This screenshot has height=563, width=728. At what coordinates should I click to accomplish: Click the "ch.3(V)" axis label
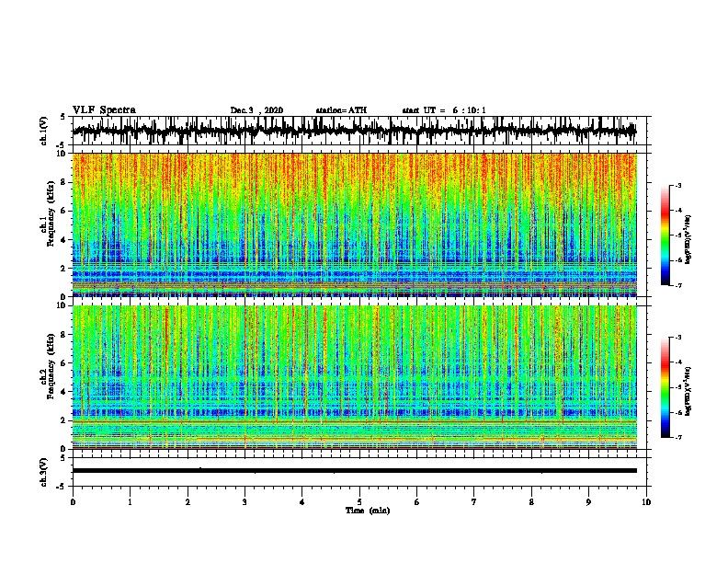coord(43,472)
